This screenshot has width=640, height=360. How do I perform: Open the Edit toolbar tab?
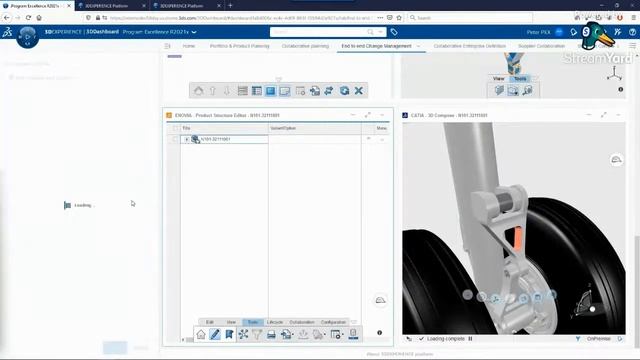[x=209, y=322]
